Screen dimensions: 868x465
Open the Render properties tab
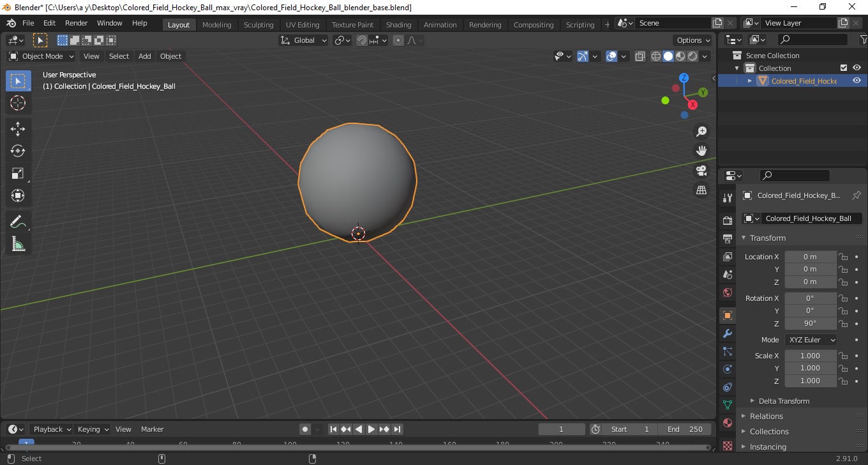(x=727, y=220)
